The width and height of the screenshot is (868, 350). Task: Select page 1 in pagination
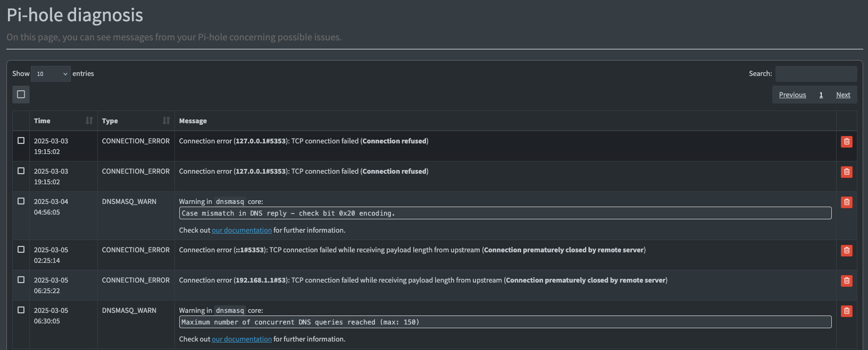pos(821,95)
